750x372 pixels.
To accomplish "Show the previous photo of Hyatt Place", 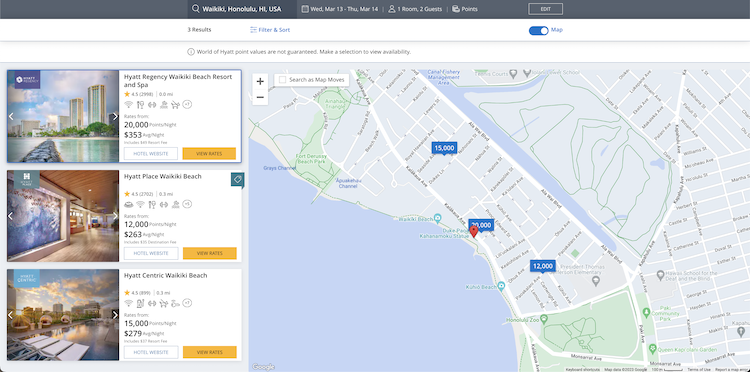I will [11, 216].
